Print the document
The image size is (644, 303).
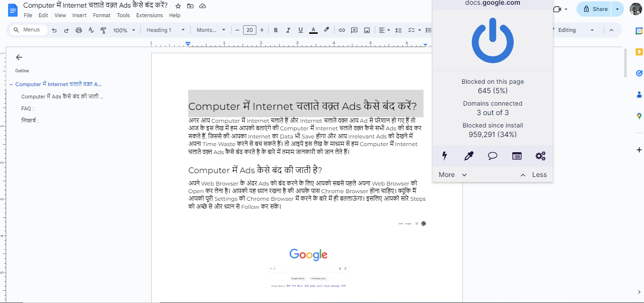79,30
